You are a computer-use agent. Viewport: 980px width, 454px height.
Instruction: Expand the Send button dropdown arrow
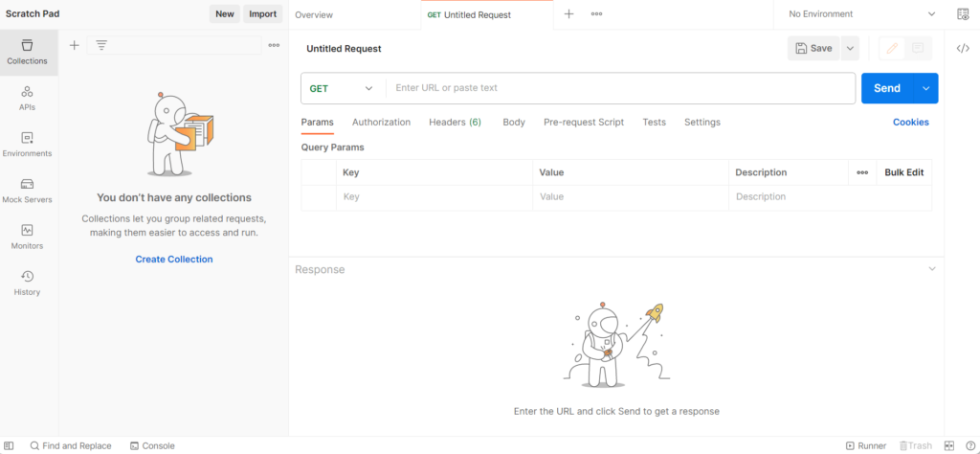coord(925,88)
